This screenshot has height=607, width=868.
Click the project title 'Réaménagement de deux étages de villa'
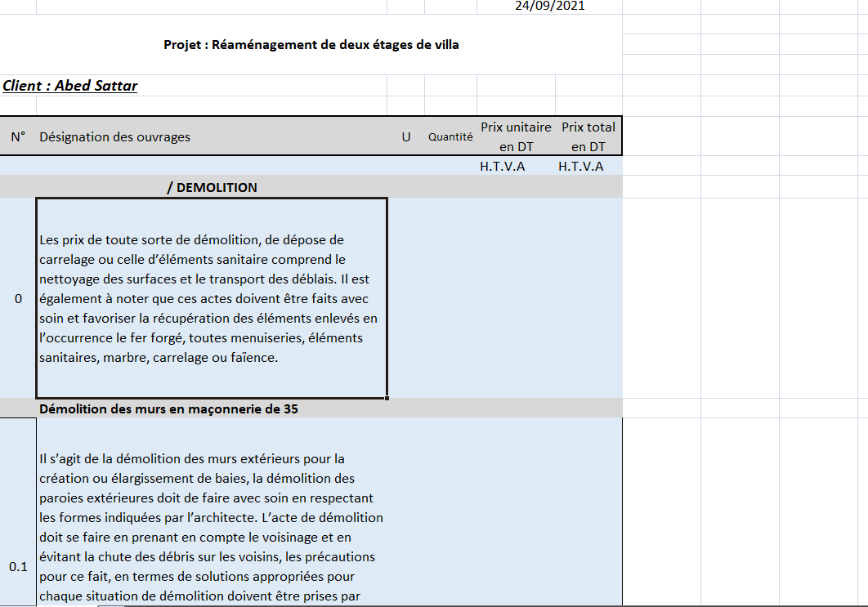pyautogui.click(x=311, y=45)
